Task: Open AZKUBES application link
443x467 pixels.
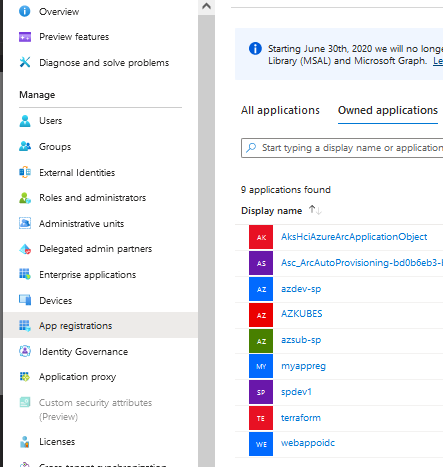Action: (302, 314)
